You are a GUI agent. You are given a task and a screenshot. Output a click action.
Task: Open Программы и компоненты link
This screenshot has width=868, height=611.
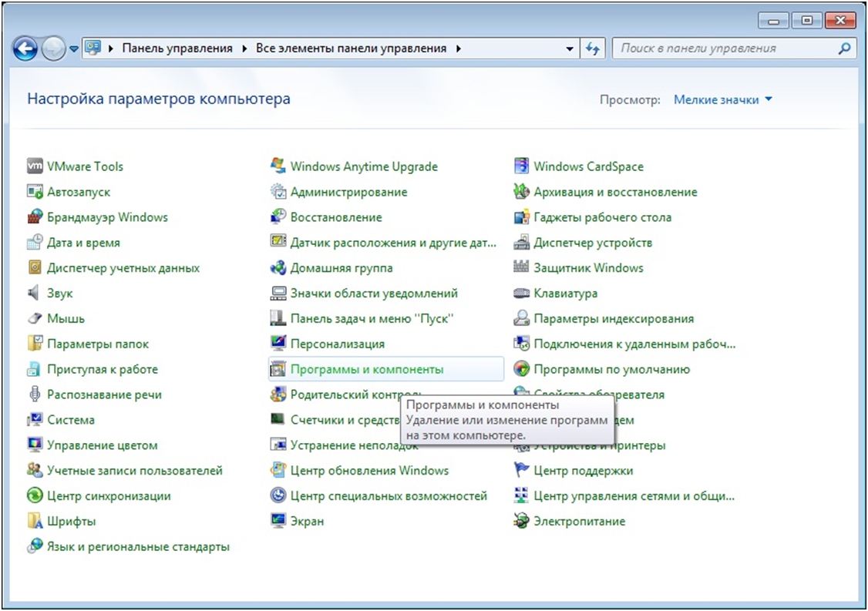point(366,370)
